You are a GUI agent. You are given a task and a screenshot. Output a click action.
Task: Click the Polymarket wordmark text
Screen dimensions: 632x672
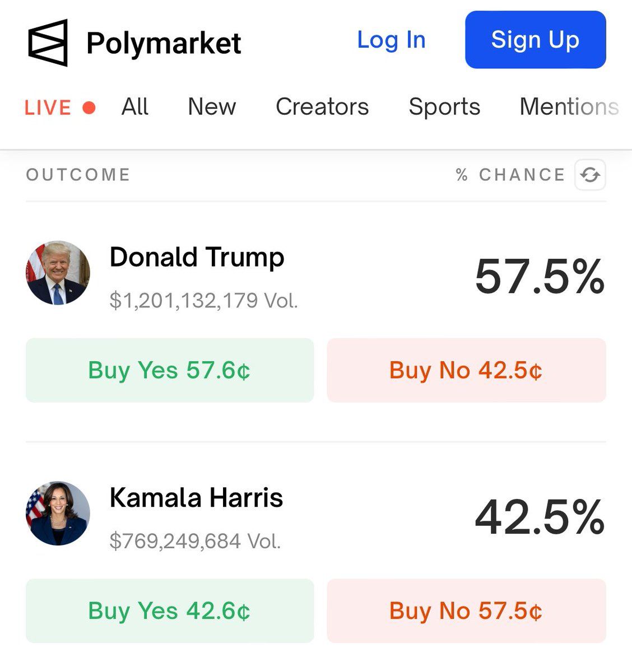click(164, 44)
